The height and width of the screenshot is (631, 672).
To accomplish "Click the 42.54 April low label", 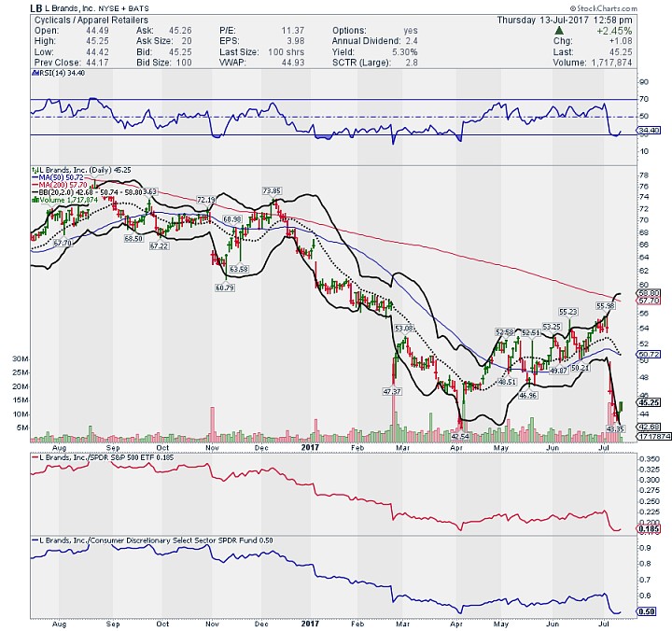I will click(460, 436).
